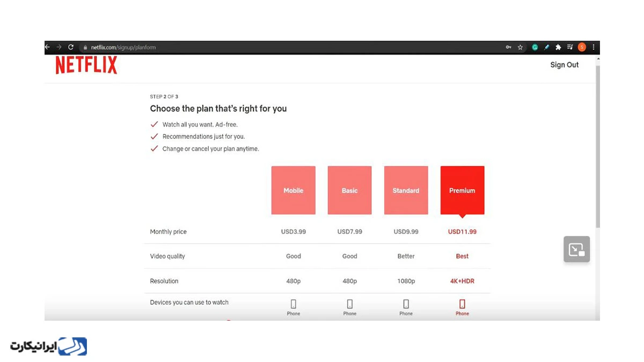Click the Good video quality under Mobile
Viewport: 644px width, 362px height.
coord(294,256)
